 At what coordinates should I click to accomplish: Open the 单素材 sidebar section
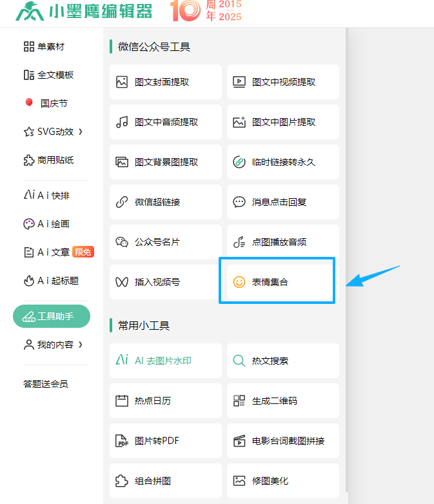[x=44, y=46]
